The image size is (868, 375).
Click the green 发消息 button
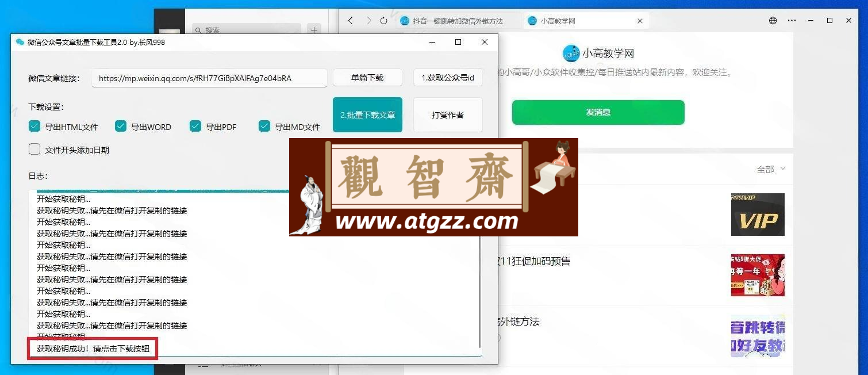(x=598, y=112)
